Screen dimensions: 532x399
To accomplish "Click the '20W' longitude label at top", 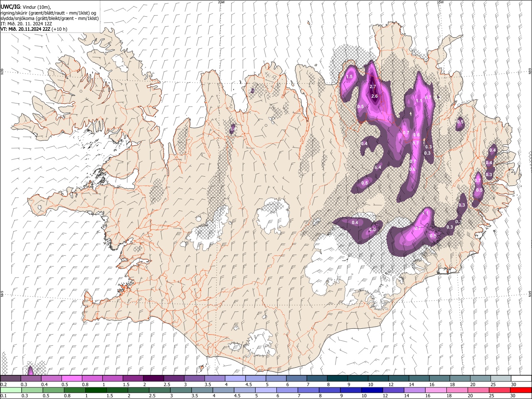I will coord(222,2).
